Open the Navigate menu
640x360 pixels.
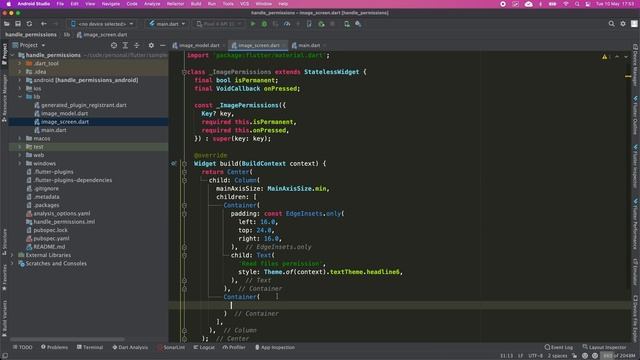point(111,4)
